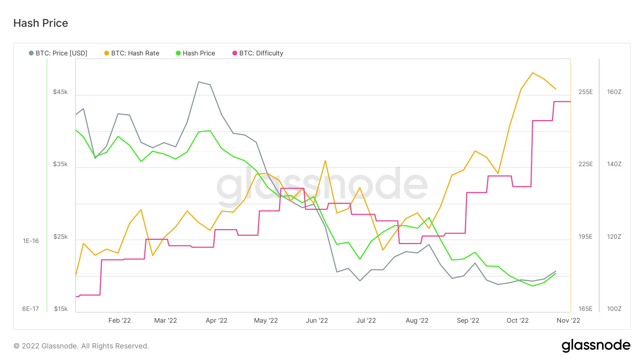Click the glassnode logo at bottom right

coord(596,346)
